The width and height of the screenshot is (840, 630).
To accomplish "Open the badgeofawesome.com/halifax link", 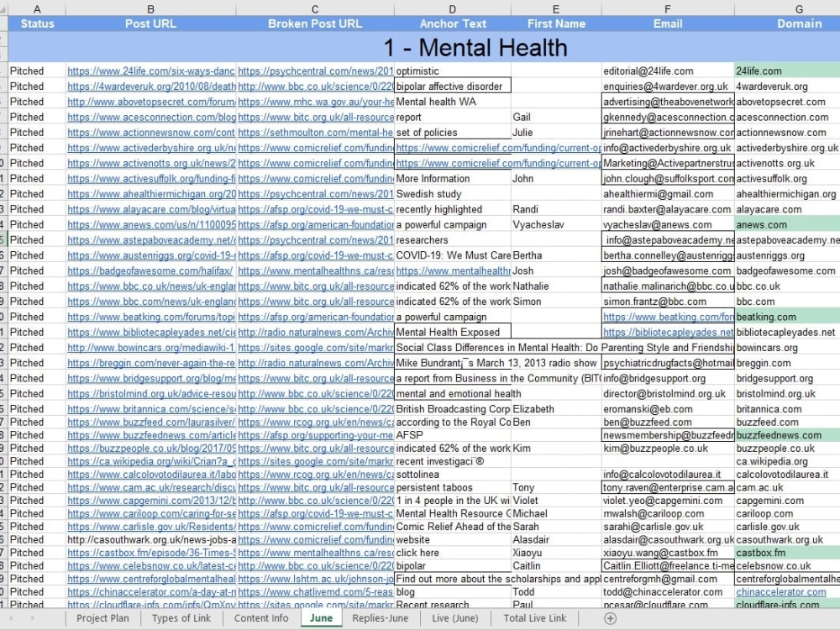I will tap(150, 271).
